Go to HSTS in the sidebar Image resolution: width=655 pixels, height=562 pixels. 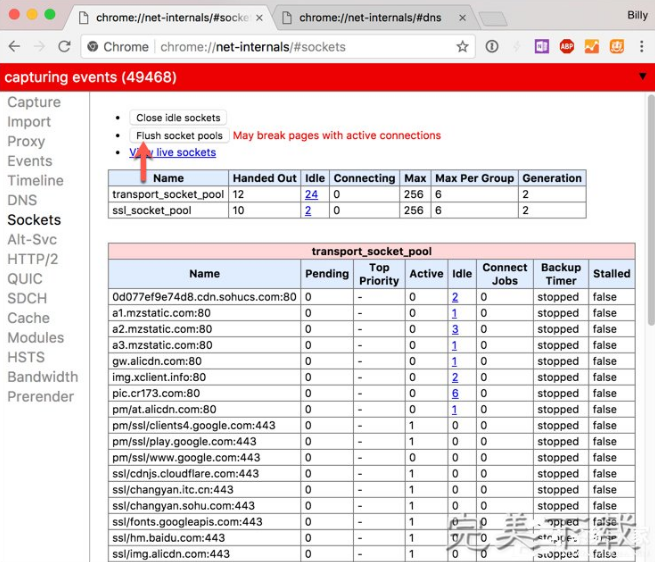[x=27, y=357]
